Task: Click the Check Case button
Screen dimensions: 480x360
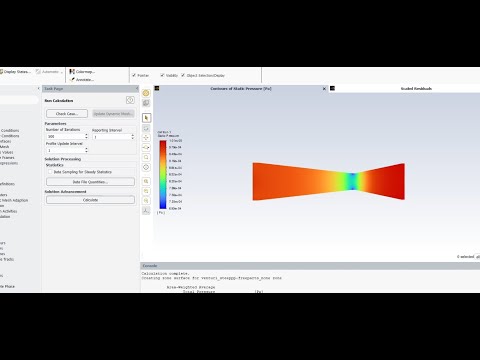Action: 67,114
